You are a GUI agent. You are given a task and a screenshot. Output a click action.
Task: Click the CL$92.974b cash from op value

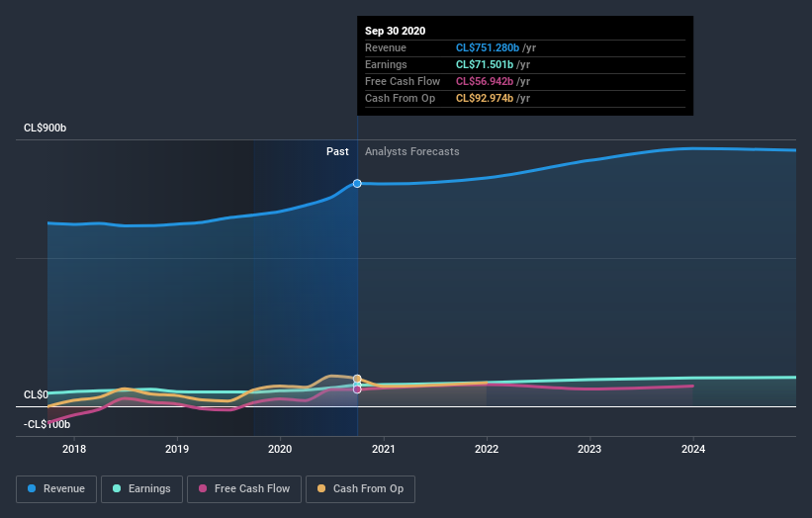coord(485,98)
